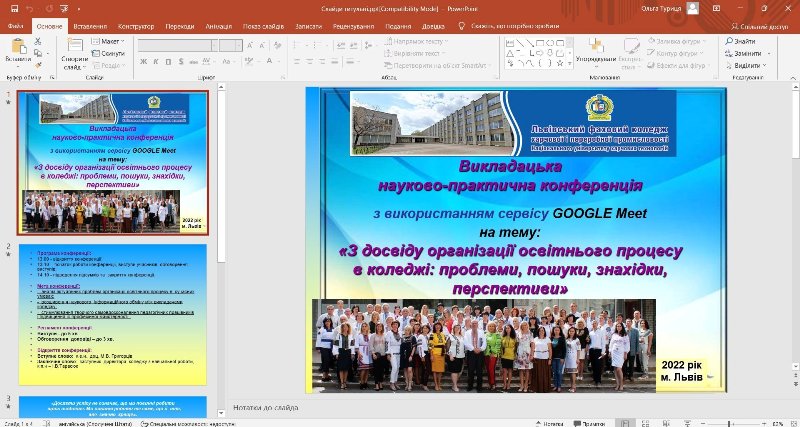The width and height of the screenshot is (800, 427).
Task: Click the Спільний доступ (Share) button
Action: point(760,26)
